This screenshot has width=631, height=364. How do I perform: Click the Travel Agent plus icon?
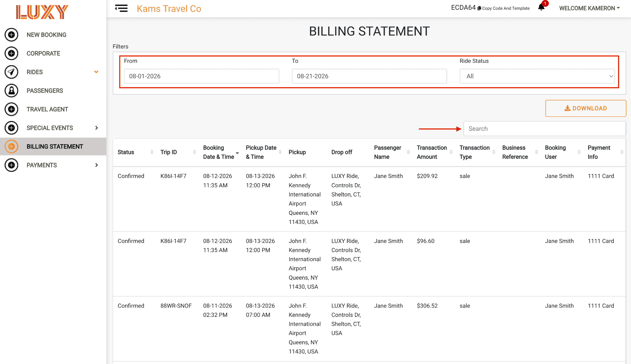point(11,109)
